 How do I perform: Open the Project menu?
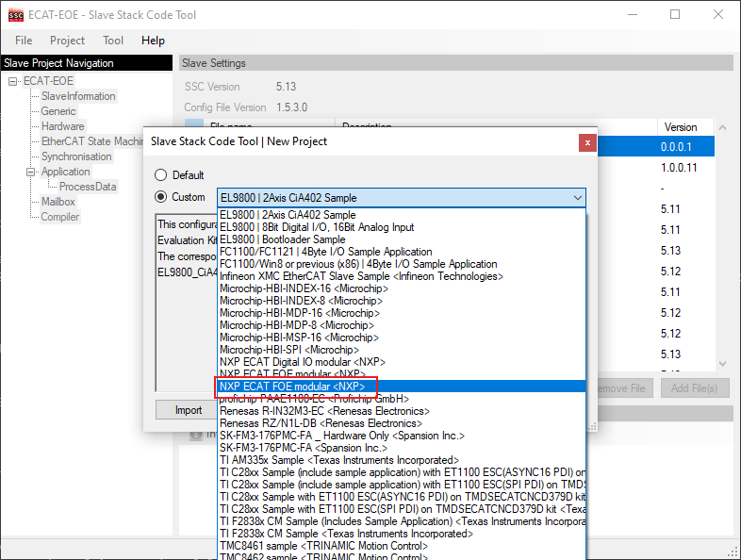pos(67,41)
